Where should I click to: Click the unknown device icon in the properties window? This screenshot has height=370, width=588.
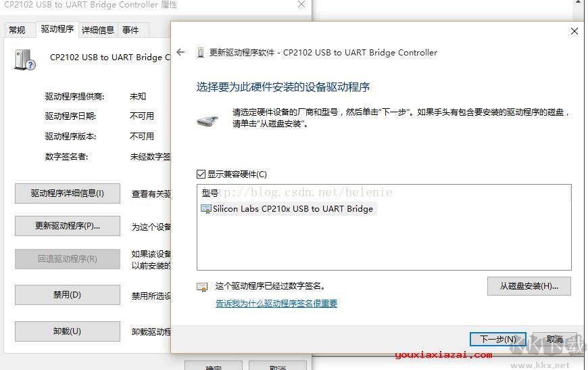25,60
